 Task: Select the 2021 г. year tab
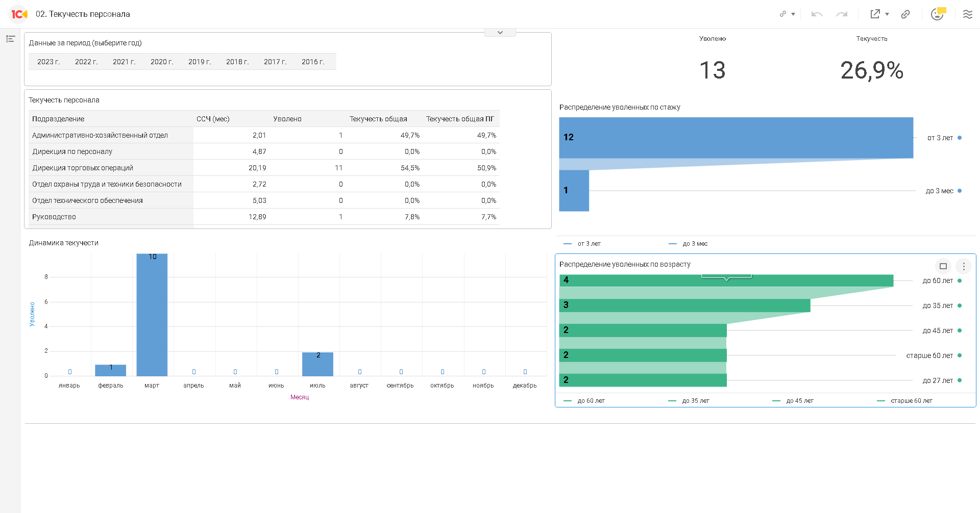tap(124, 62)
